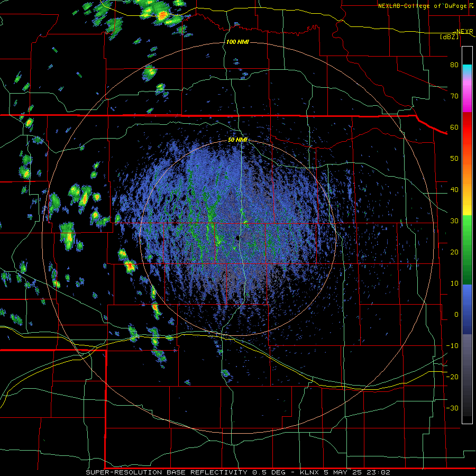Select the 20 value on the dBZ scale
Viewport: 476px width, 476px height.
pos(454,252)
